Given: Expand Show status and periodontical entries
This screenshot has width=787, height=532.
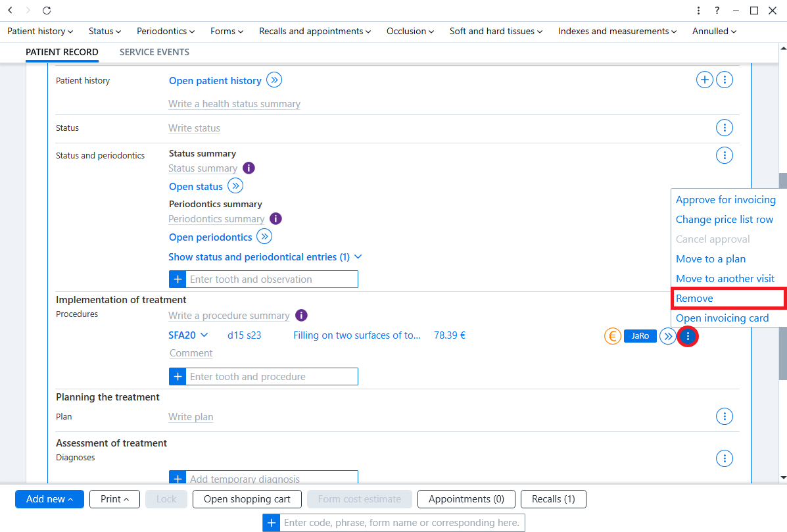Looking at the screenshot, I should (265, 257).
